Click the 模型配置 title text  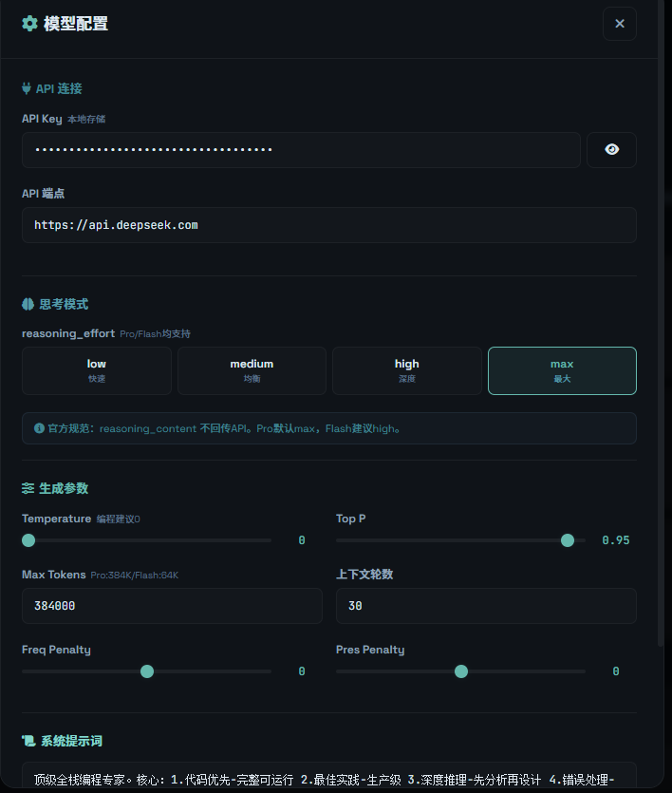(x=76, y=24)
